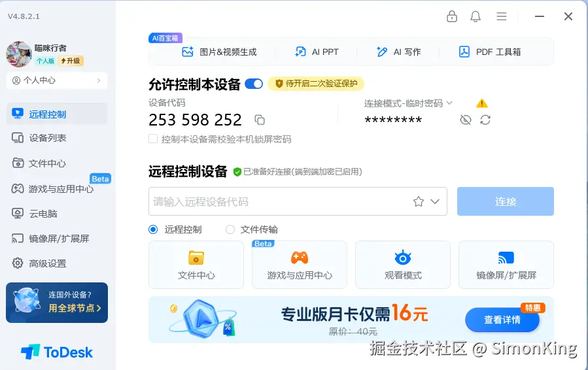Open the 观看模式 card

tap(403, 265)
